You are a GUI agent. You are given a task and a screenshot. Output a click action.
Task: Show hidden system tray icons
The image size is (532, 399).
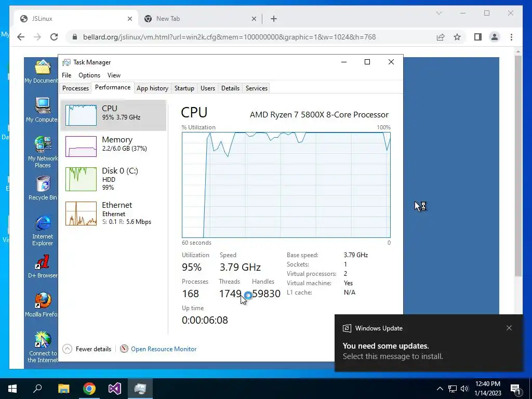[440, 389]
